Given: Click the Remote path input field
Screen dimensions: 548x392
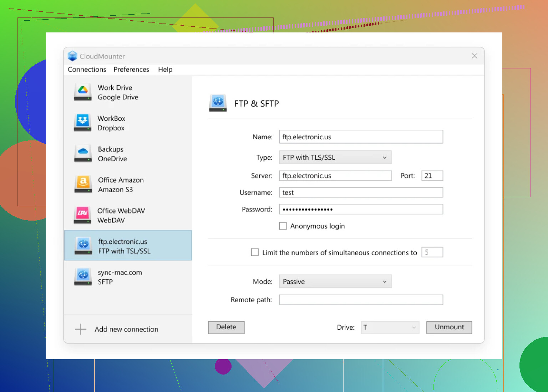Looking at the screenshot, I should pyautogui.click(x=361, y=300).
